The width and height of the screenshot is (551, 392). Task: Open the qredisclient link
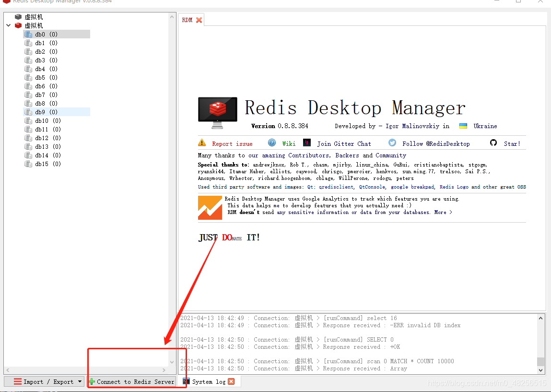[336, 187]
